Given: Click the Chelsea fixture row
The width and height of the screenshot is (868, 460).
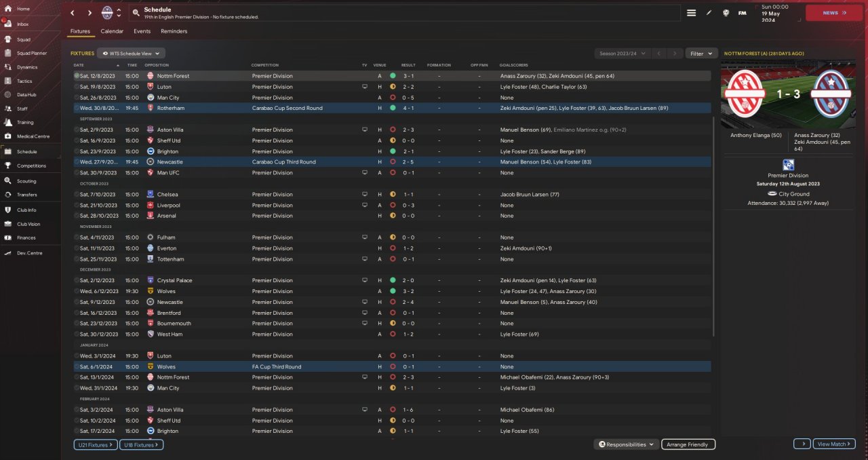Looking at the screenshot, I should point(392,194).
